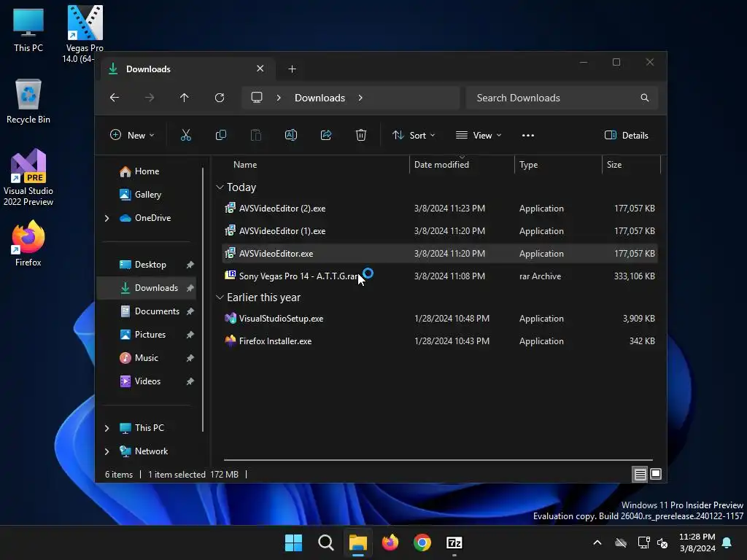Screen dimensions: 747x560
Task: Expand OneDrive in navigation pane
Action: [107, 218]
